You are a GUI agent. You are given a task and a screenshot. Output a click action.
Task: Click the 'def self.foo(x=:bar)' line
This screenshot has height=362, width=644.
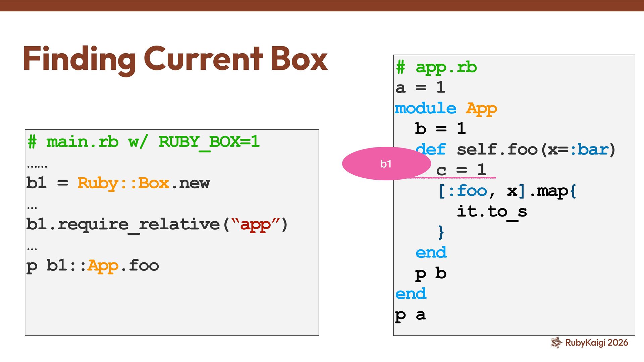pyautogui.click(x=515, y=149)
